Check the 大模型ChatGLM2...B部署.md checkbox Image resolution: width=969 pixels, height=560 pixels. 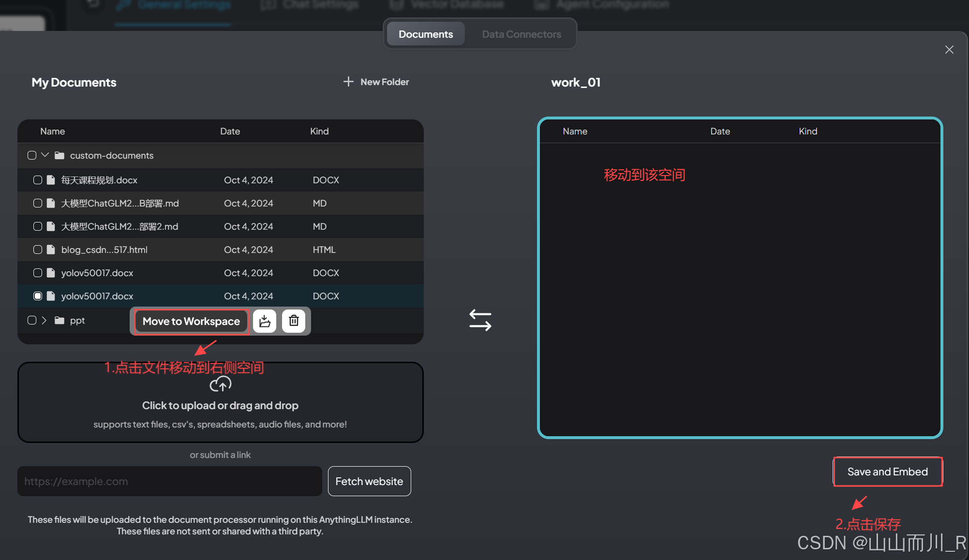click(x=38, y=203)
